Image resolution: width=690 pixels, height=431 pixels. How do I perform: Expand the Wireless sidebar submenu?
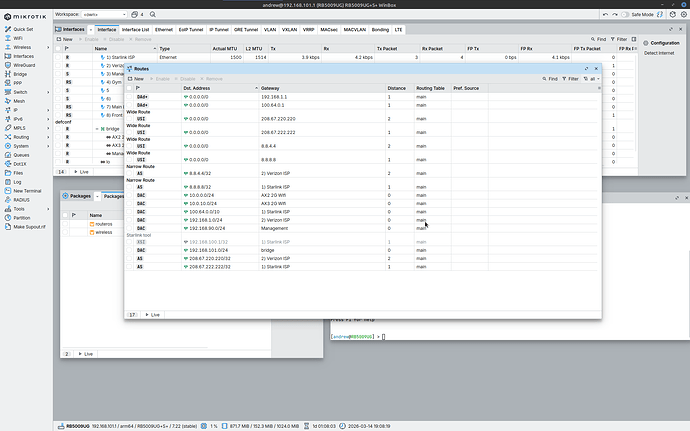[x=48, y=47]
